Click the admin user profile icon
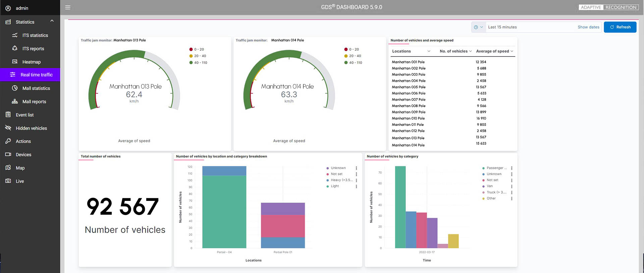644x273 pixels. click(x=8, y=8)
